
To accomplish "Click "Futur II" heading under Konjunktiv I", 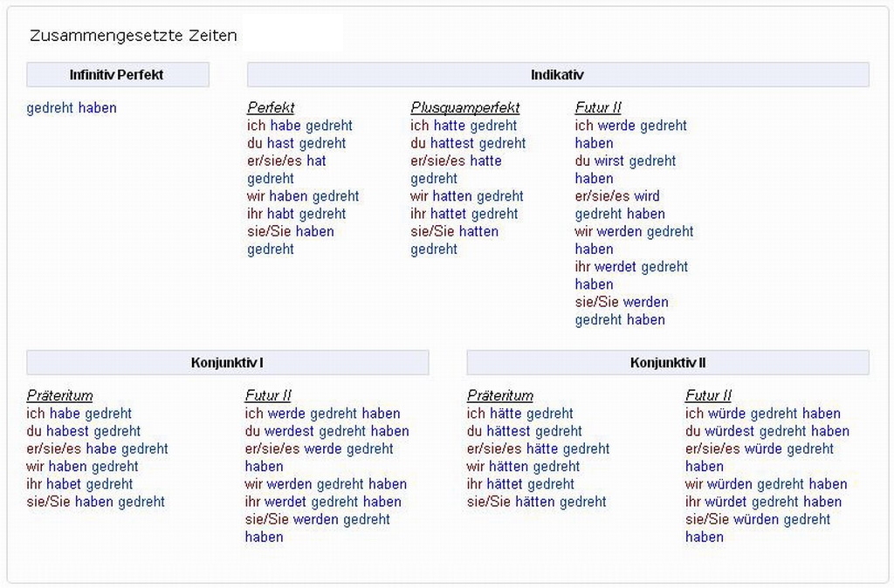I will point(268,396).
